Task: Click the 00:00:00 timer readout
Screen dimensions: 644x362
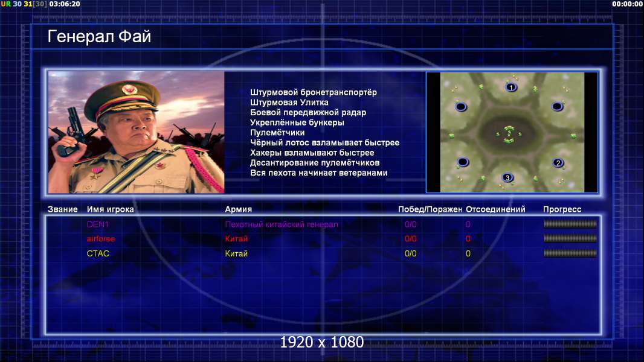Action: pyautogui.click(x=626, y=4)
